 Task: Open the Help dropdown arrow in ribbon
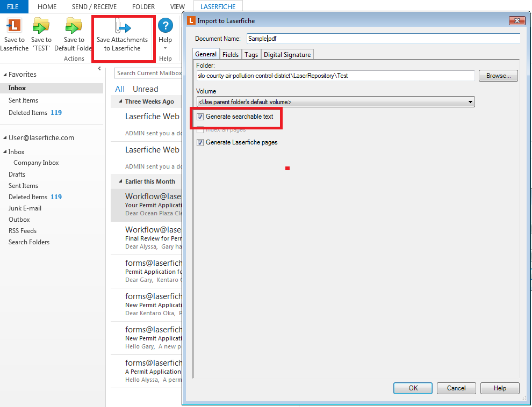165,48
